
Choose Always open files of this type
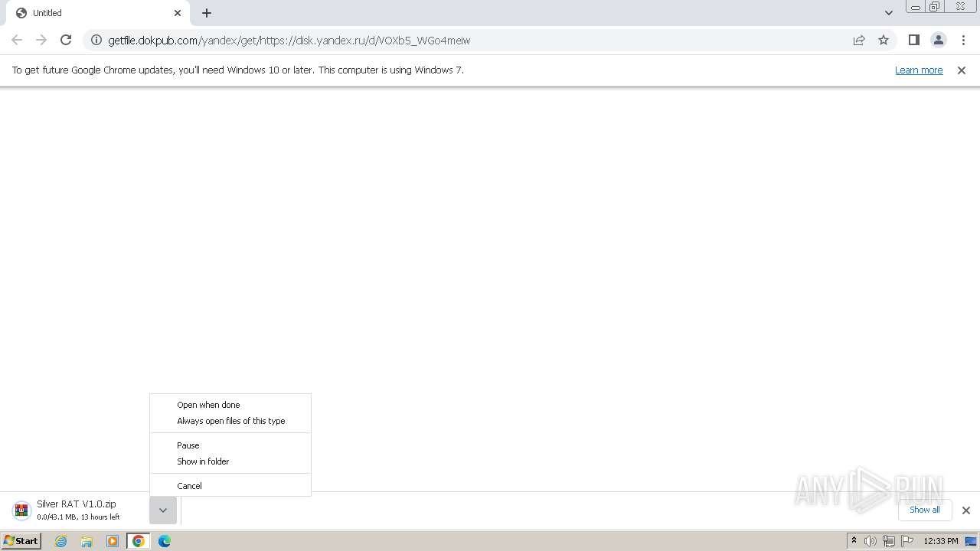point(230,421)
